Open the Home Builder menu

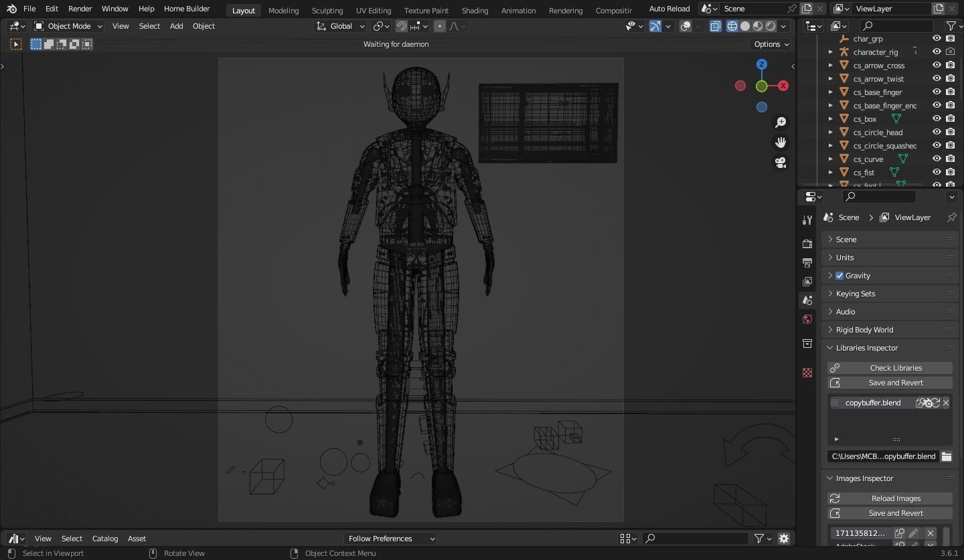point(187,9)
